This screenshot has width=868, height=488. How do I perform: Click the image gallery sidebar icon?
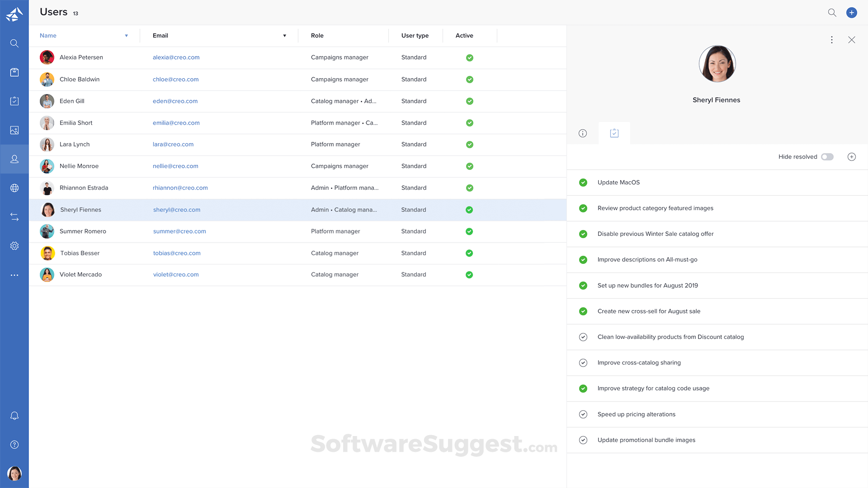tap(14, 130)
